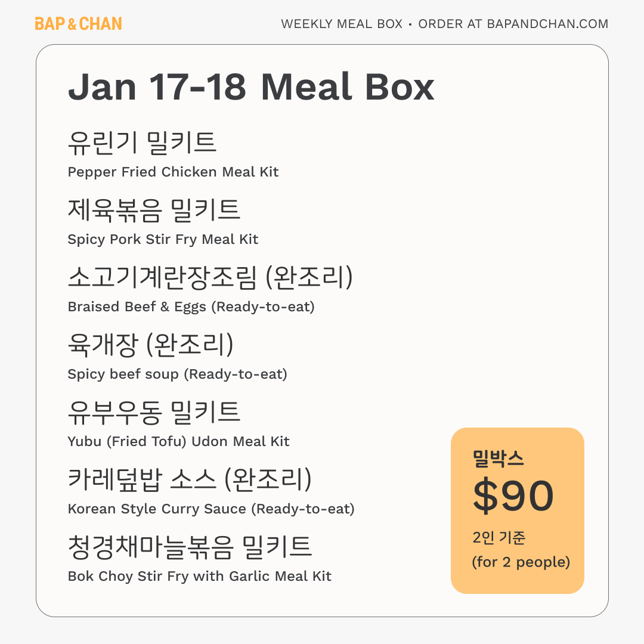Select the 유부우동 밀키트 menu item
This screenshot has width=644, height=644.
pyautogui.click(x=154, y=412)
